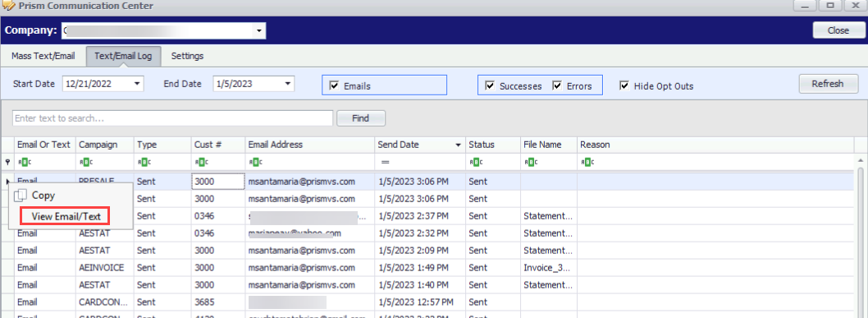Image resolution: width=868 pixels, height=318 pixels.
Task: Click the Campaign column filter ABC icon
Action: click(x=87, y=163)
